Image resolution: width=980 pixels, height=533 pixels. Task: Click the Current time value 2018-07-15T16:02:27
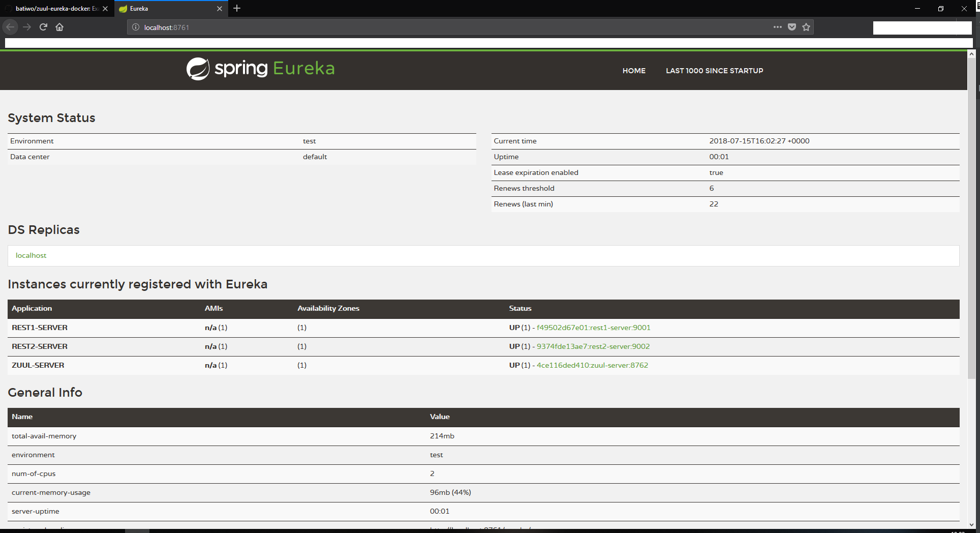coord(759,141)
